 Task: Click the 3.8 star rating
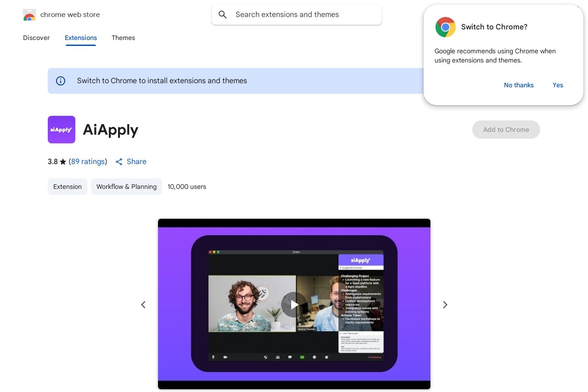pos(57,161)
